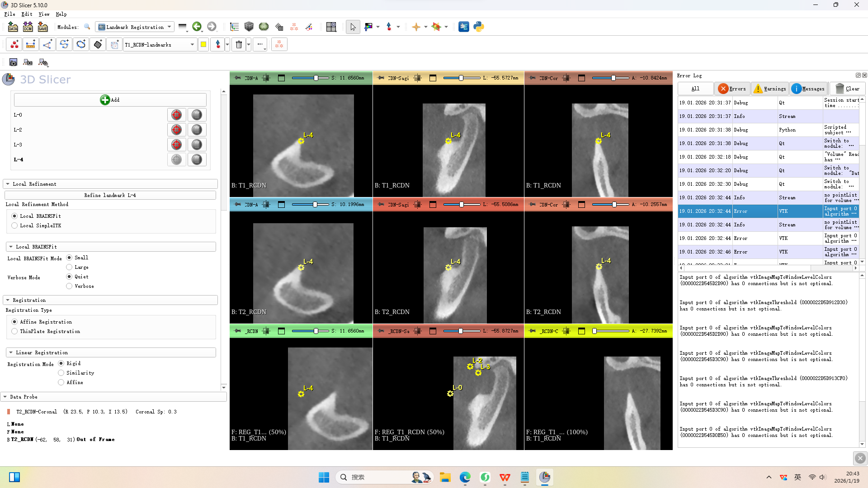Delete landmark L-2 with its trash button
This screenshot has height=488, width=868.
(197, 130)
